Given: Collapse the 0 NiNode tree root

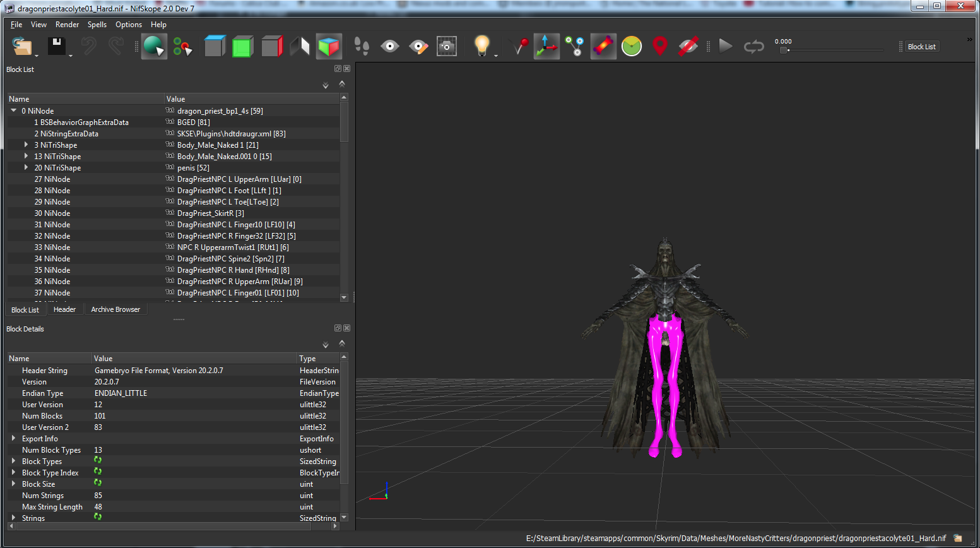Looking at the screenshot, I should click(x=13, y=110).
